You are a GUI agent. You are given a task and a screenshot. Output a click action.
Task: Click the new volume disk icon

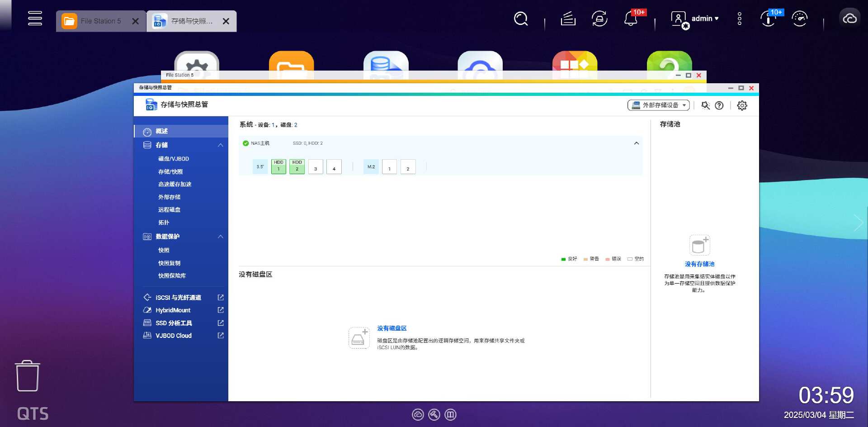click(x=359, y=338)
